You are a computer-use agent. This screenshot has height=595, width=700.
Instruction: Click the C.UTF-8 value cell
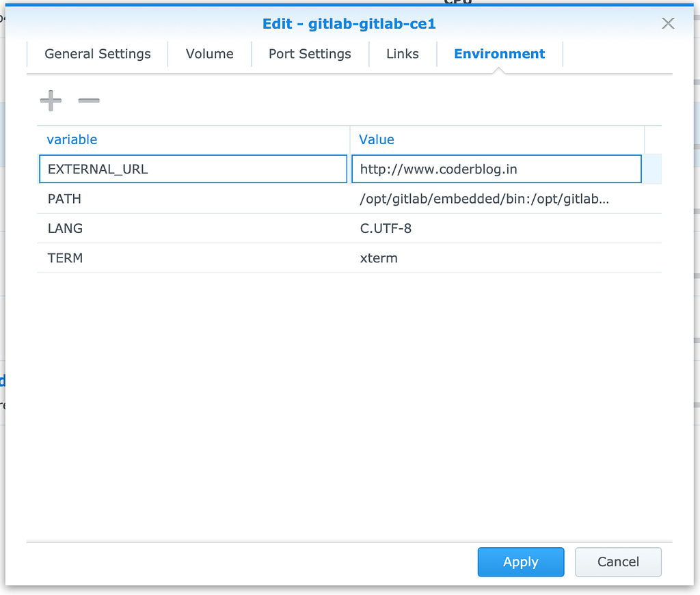[x=497, y=228]
